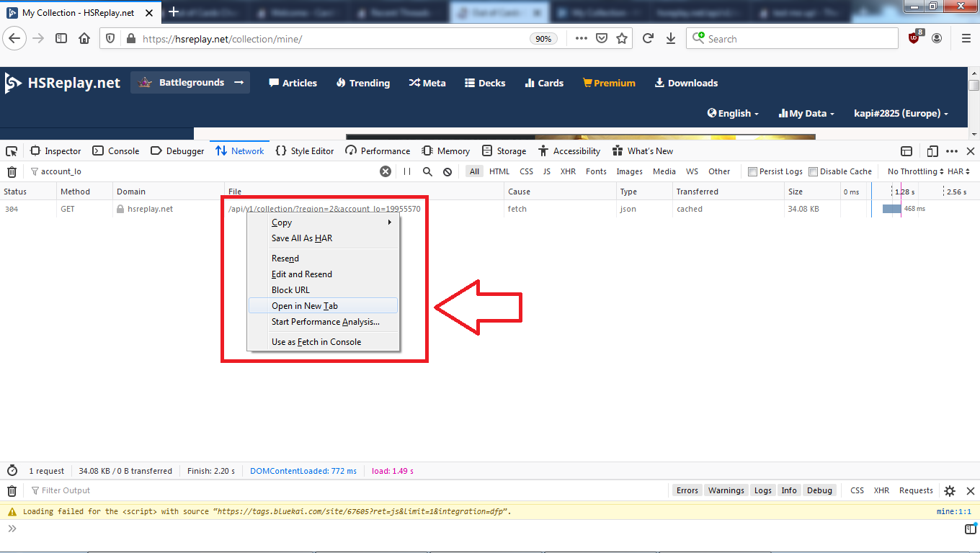Open the Firefox hamburger menu
This screenshot has height=553, width=980.
tap(966, 39)
